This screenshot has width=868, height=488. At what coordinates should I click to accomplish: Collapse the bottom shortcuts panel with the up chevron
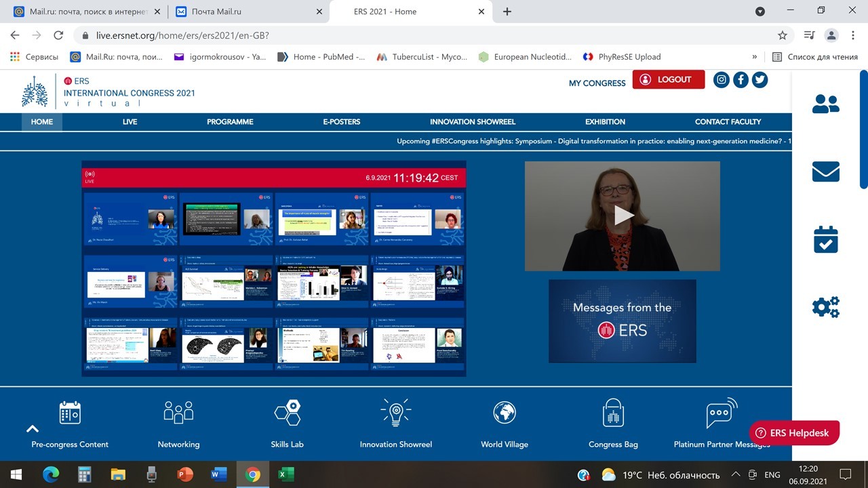tap(32, 428)
